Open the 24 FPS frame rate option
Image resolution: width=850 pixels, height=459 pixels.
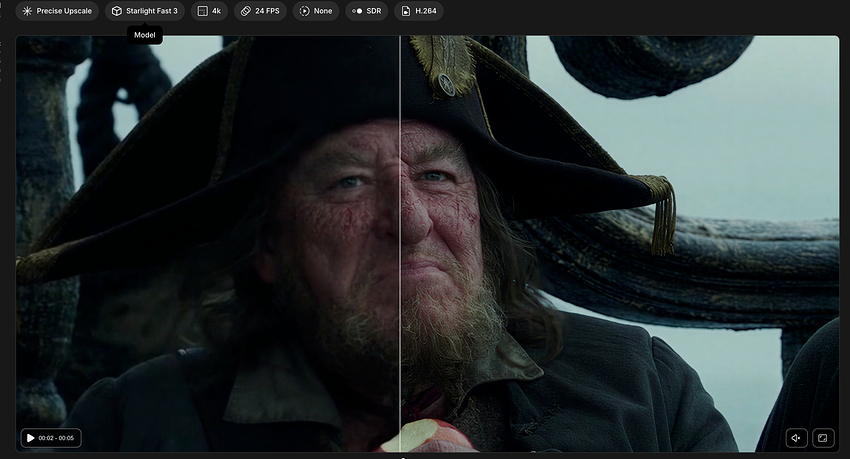[x=260, y=11]
